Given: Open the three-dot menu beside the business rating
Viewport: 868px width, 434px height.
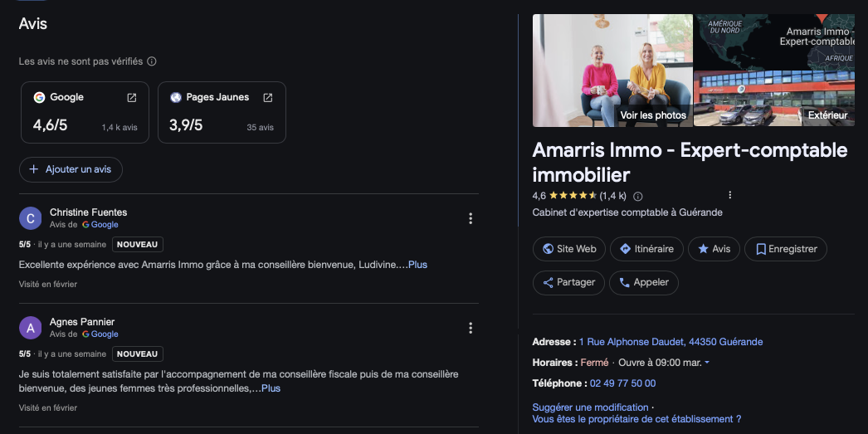Looking at the screenshot, I should [729, 195].
